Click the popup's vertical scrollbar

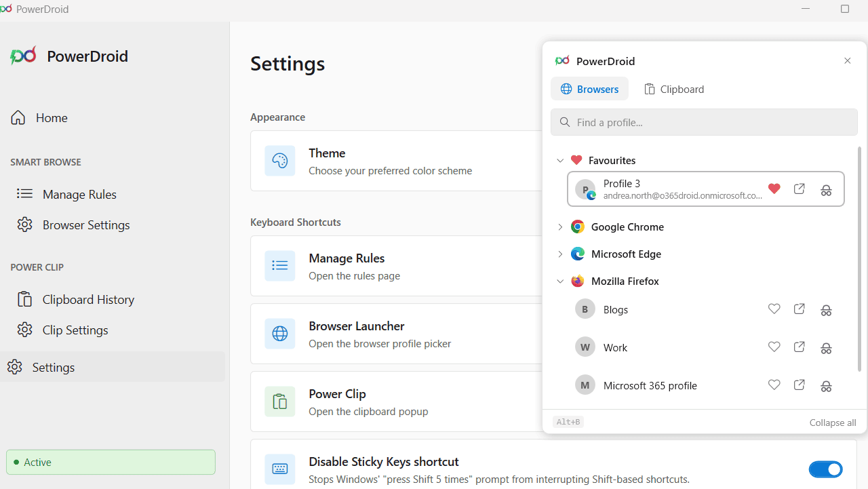[860, 259]
